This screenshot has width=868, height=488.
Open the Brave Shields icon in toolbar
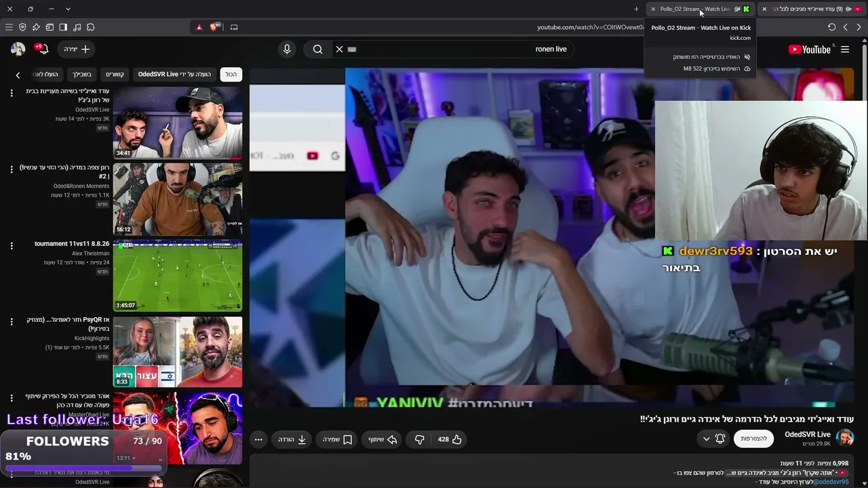tap(22, 27)
